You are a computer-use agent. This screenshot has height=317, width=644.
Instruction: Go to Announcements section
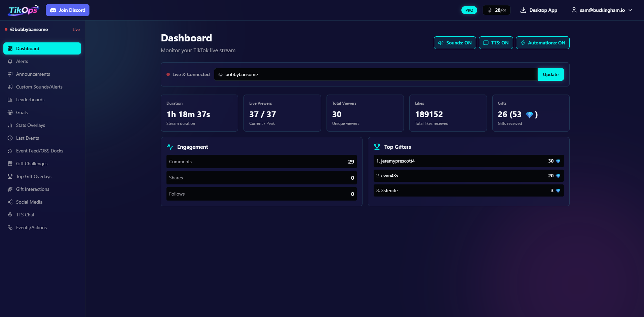tap(42, 74)
